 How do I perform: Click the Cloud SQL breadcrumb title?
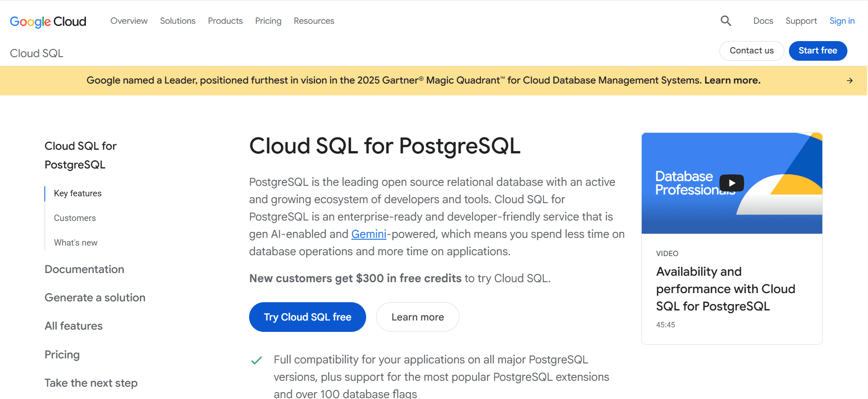pos(37,53)
